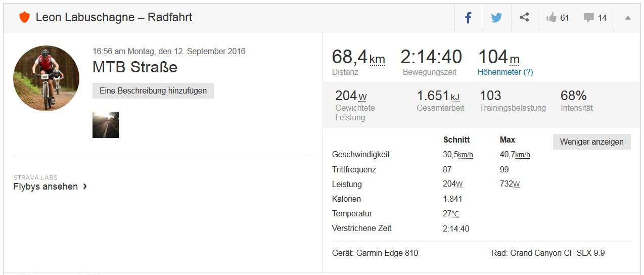The image size is (644, 275).
Task: Open the Höhenmeter (?) help link
Action: point(505,72)
